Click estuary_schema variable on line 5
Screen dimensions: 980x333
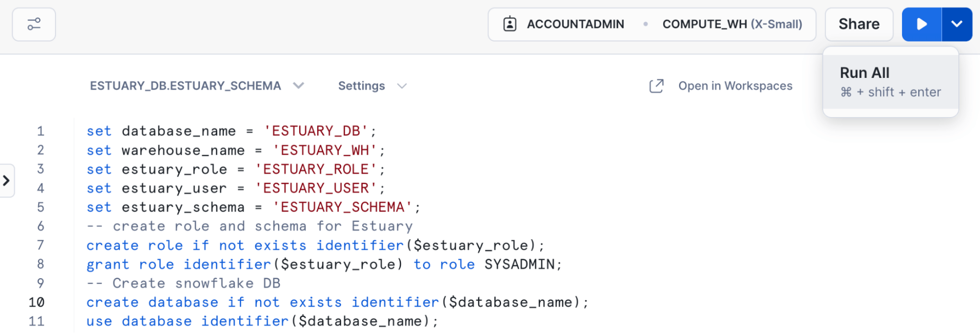[x=183, y=208]
